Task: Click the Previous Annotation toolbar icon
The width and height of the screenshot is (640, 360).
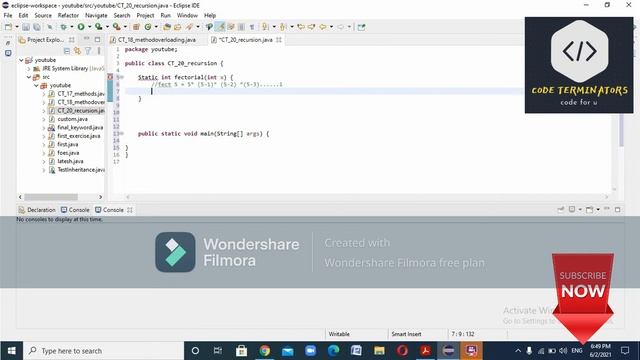Action: (283, 27)
